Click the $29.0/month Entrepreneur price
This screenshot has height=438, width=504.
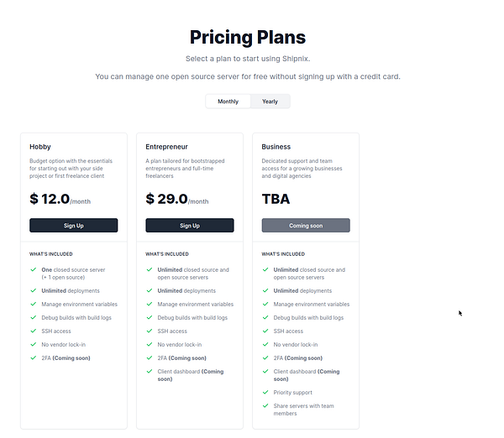pos(176,199)
